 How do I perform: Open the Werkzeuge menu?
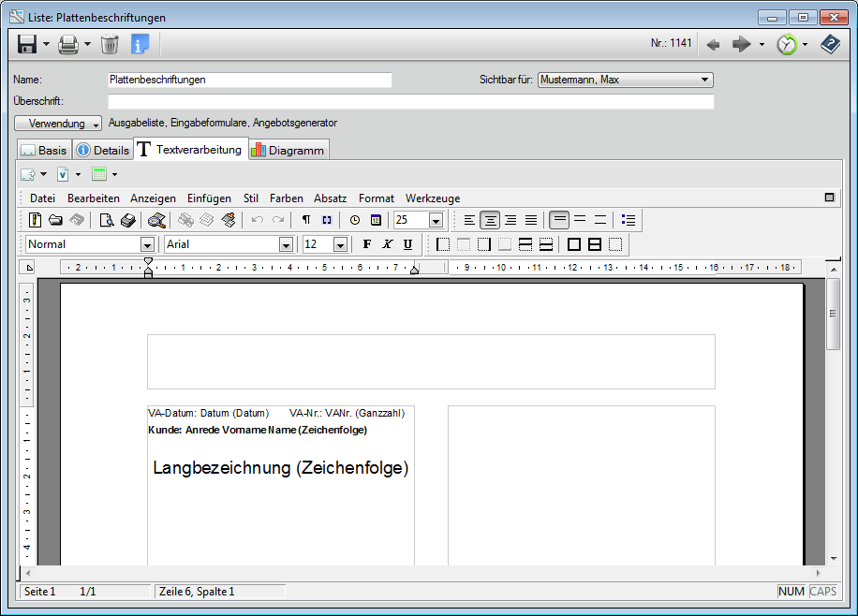tap(432, 198)
